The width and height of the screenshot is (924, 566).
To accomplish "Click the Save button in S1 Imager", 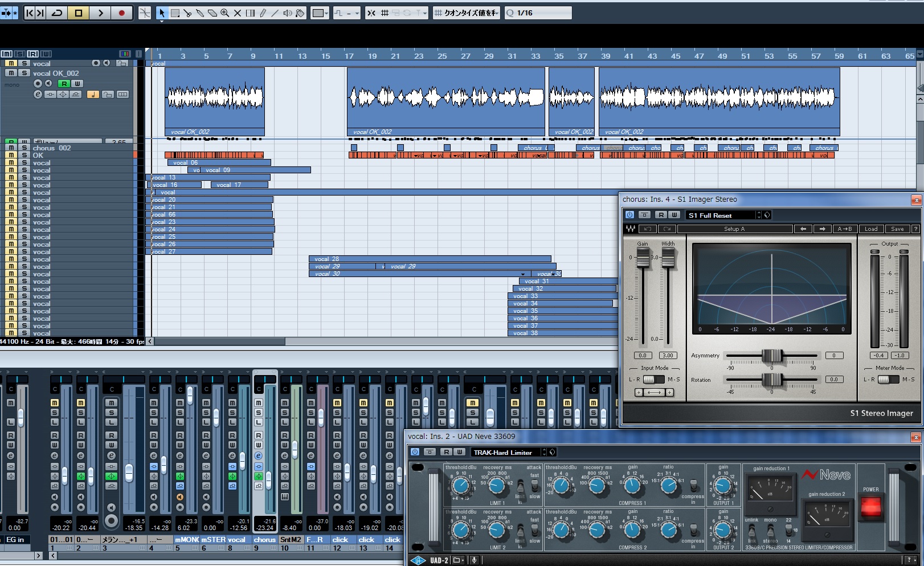I will [x=897, y=229].
